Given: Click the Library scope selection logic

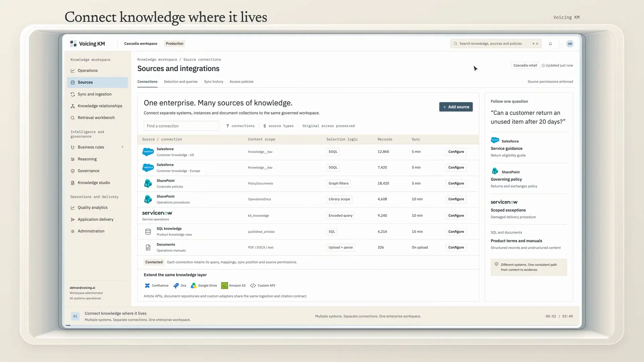Looking at the screenshot, I should click(x=339, y=199).
